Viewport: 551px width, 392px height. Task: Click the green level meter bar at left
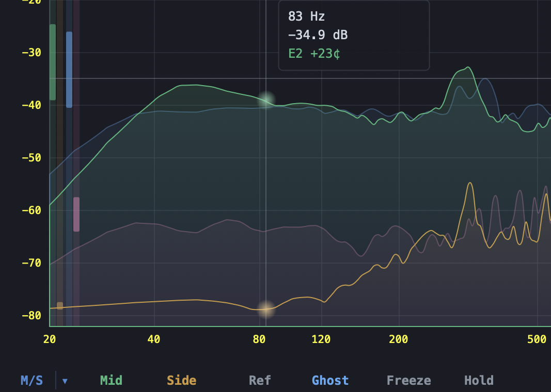[52, 62]
